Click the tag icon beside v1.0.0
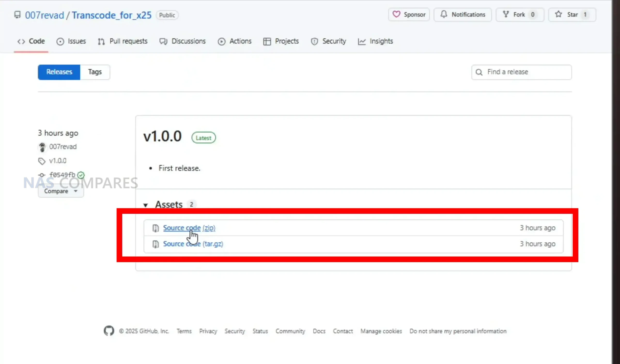620x364 pixels. click(42, 161)
